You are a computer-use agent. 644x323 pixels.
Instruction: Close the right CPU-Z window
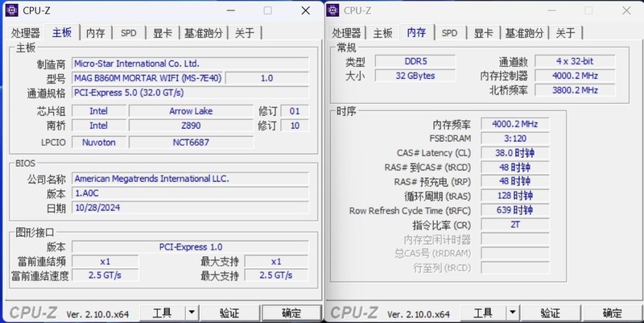(626, 10)
